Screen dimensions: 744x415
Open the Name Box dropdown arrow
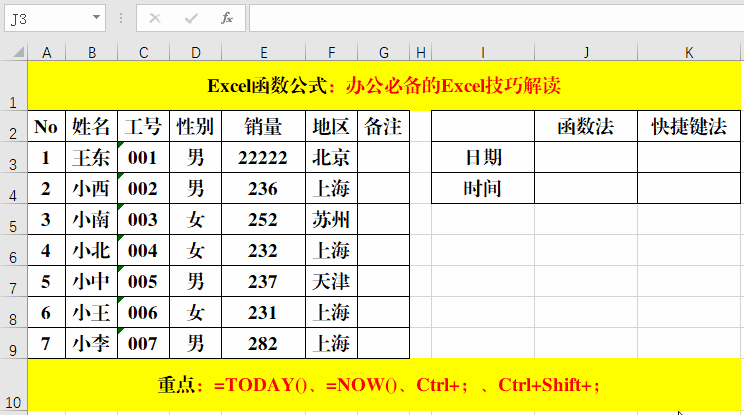tap(96, 18)
